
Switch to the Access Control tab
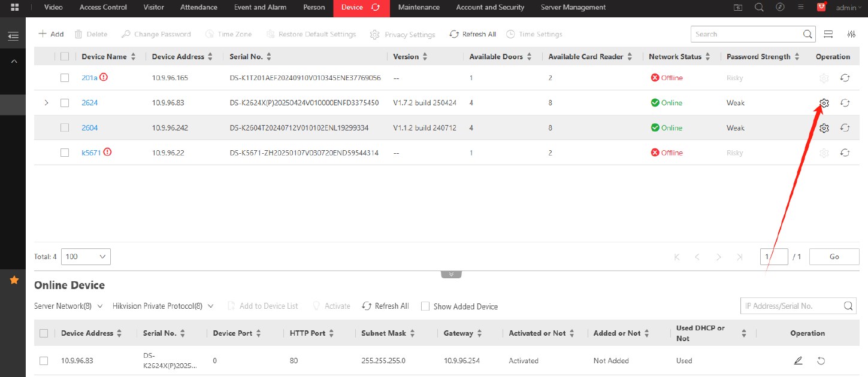point(103,7)
